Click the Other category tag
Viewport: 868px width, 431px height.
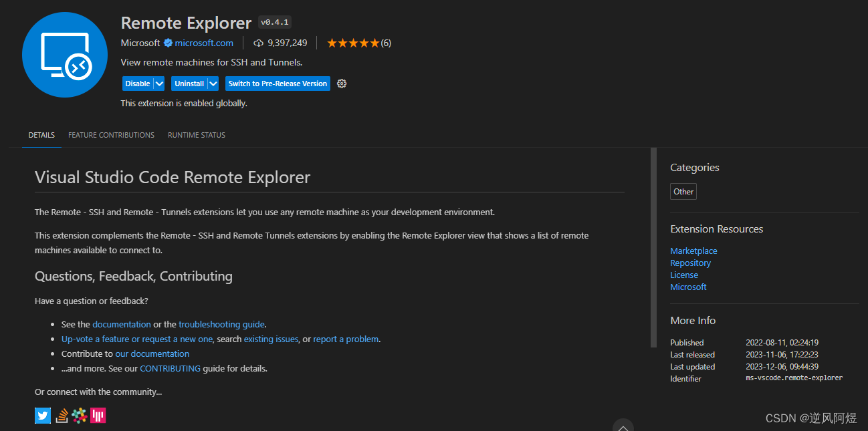pos(683,191)
